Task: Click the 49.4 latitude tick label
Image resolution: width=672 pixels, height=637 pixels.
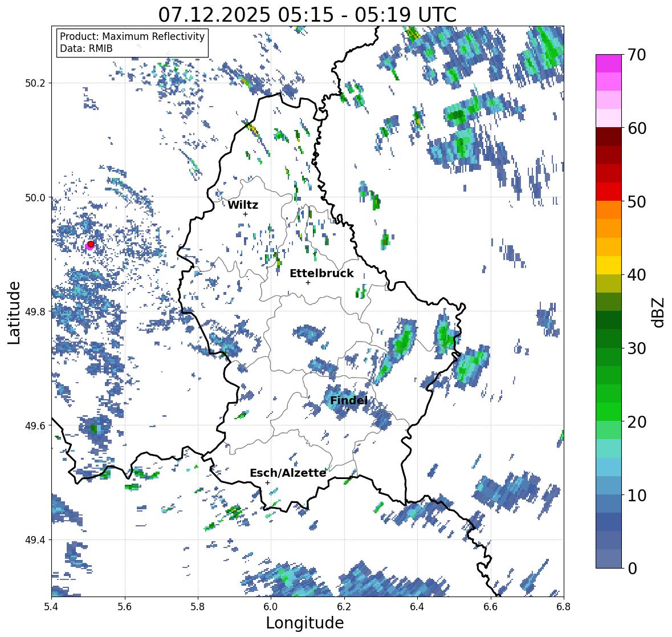Action: (x=35, y=540)
